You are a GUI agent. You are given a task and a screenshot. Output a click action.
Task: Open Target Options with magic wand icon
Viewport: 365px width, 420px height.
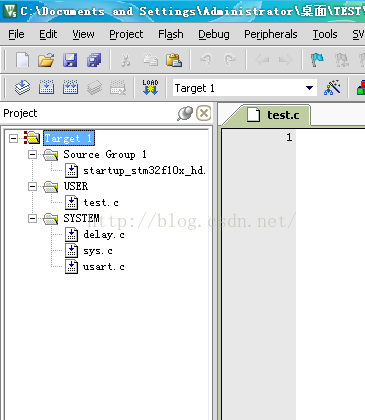pos(332,88)
